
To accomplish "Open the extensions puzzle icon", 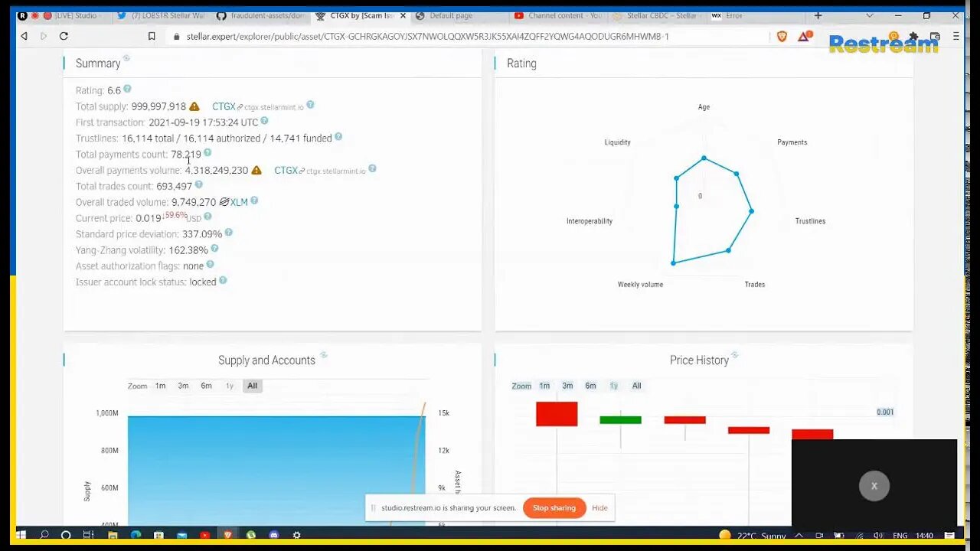I will pos(914,36).
